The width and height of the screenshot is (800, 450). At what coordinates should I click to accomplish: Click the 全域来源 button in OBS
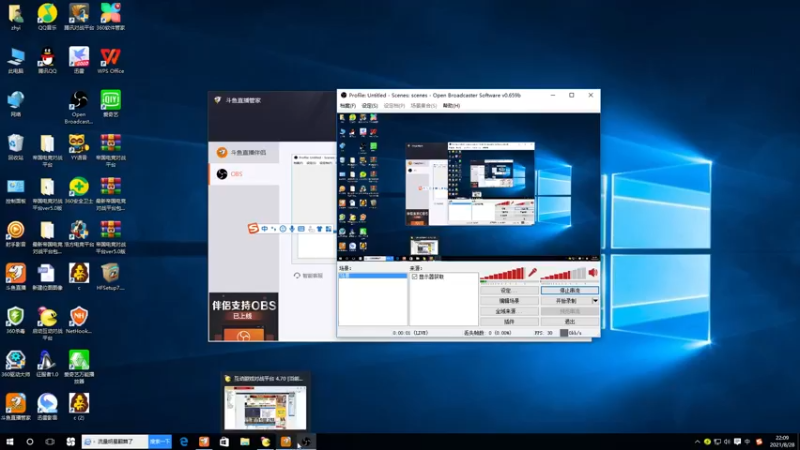pyautogui.click(x=509, y=311)
